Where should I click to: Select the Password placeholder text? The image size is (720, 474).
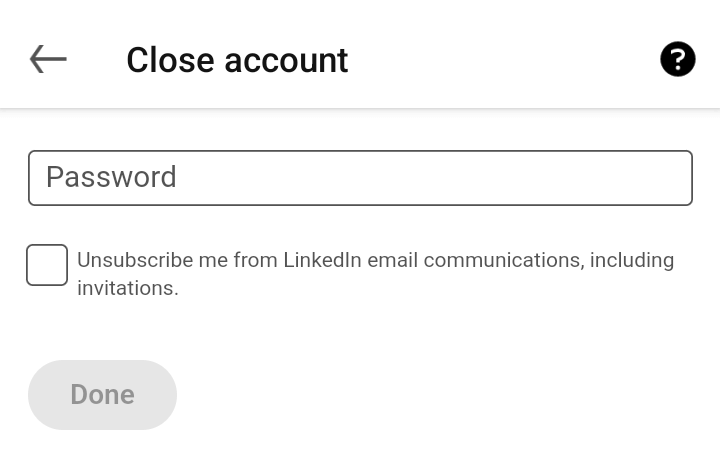click(111, 177)
